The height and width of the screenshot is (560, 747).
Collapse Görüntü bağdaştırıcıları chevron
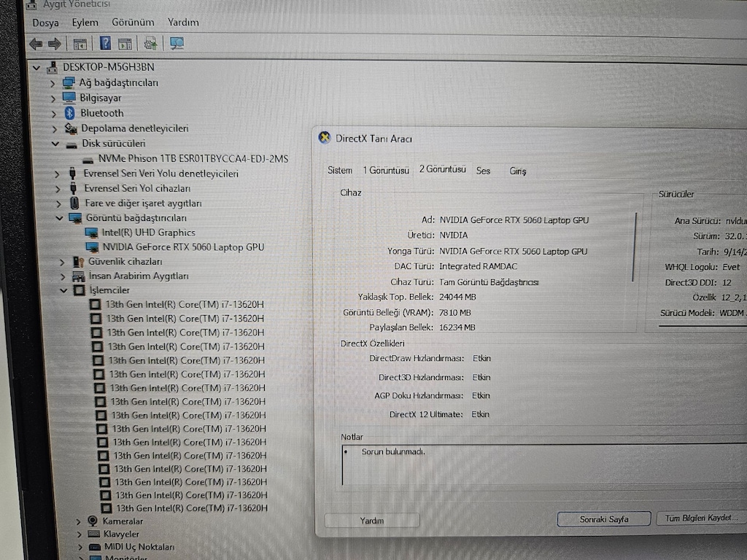click(x=59, y=218)
